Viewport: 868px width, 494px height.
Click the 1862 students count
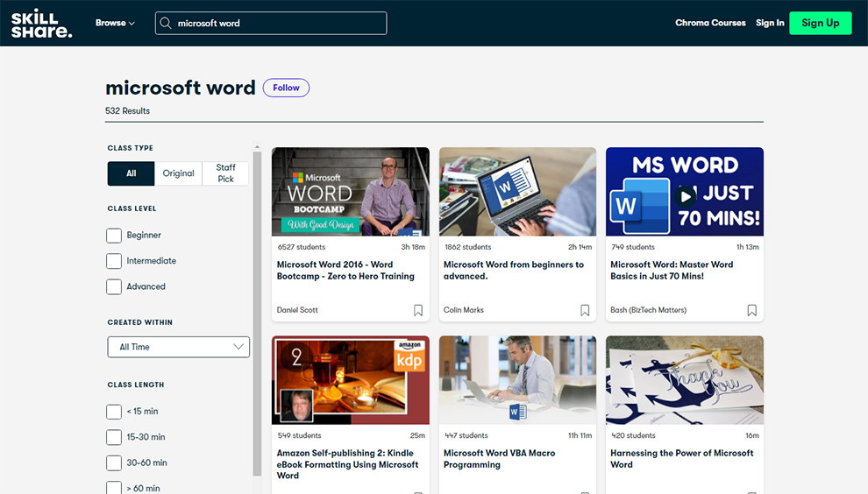point(468,247)
